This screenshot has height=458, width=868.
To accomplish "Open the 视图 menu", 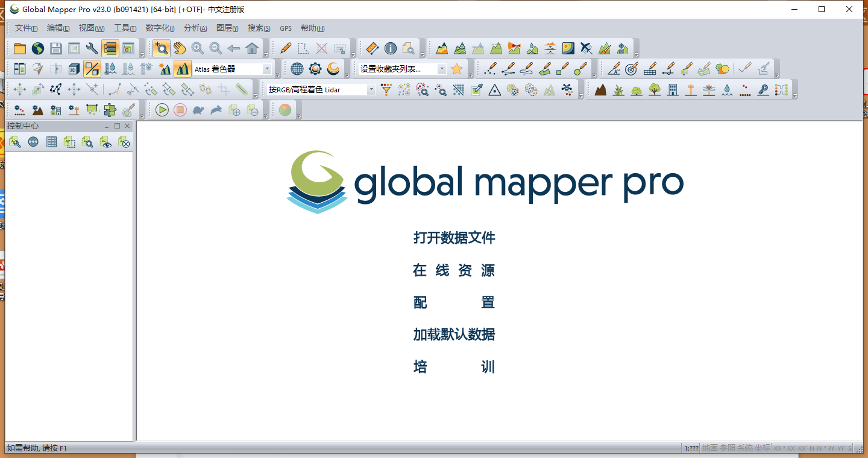I will 92,28.
